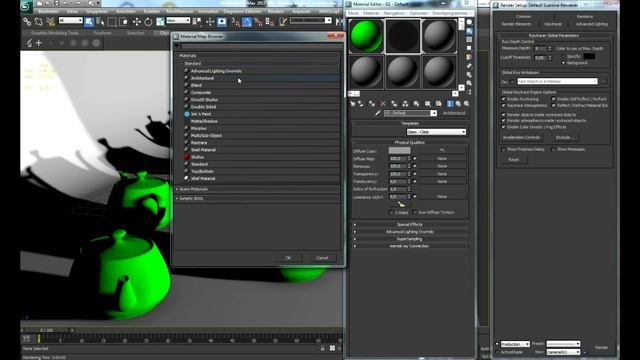
Task: Expand Scene Materials group in browser
Action: (x=258, y=189)
